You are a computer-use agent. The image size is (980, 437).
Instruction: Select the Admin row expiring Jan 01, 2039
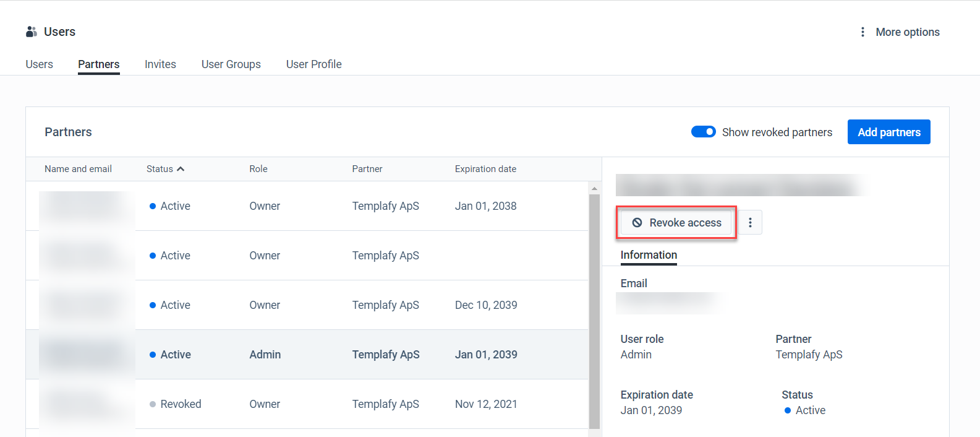[307, 355]
